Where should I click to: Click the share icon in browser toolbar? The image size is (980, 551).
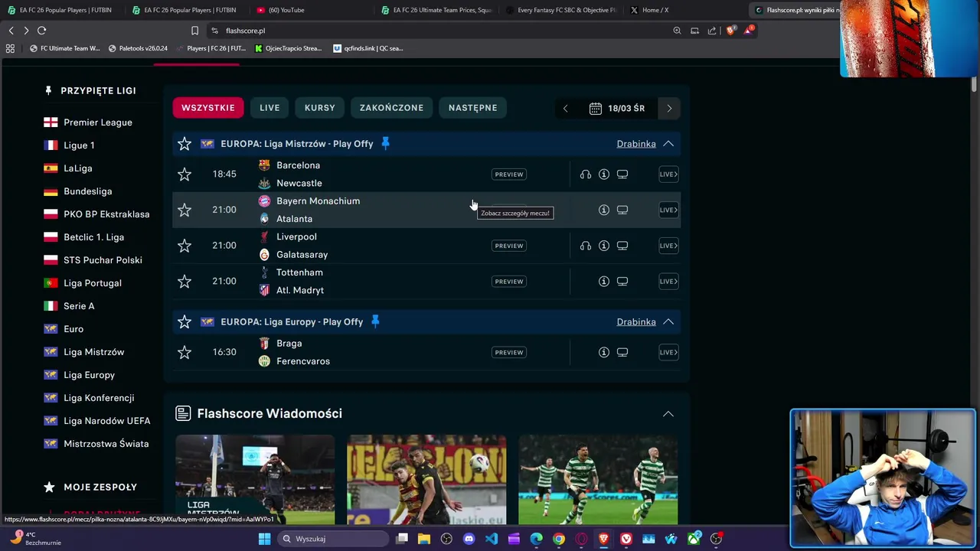click(x=712, y=31)
